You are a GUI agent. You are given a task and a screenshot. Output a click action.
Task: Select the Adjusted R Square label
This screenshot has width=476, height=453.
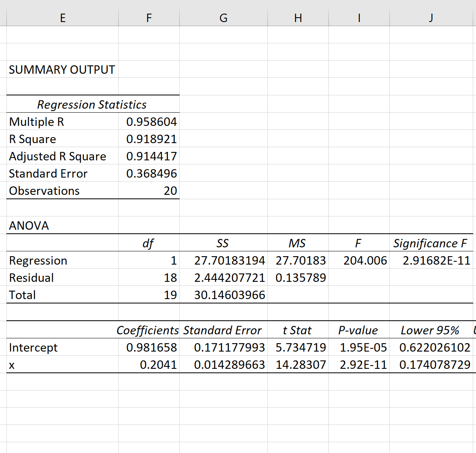coord(63,156)
